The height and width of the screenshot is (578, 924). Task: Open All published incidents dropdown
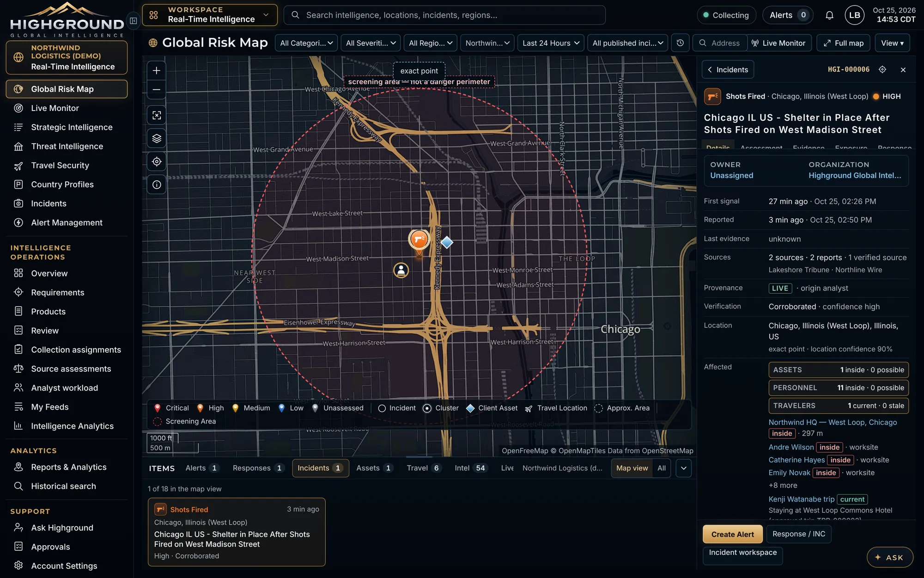point(628,43)
